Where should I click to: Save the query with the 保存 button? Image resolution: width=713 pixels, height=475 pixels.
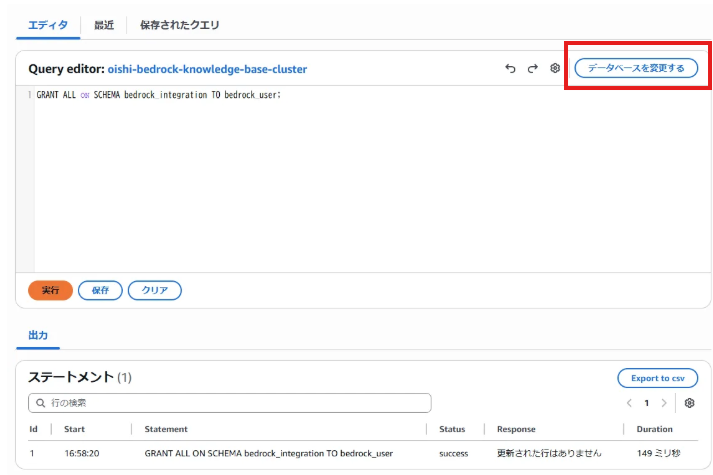pos(100,290)
